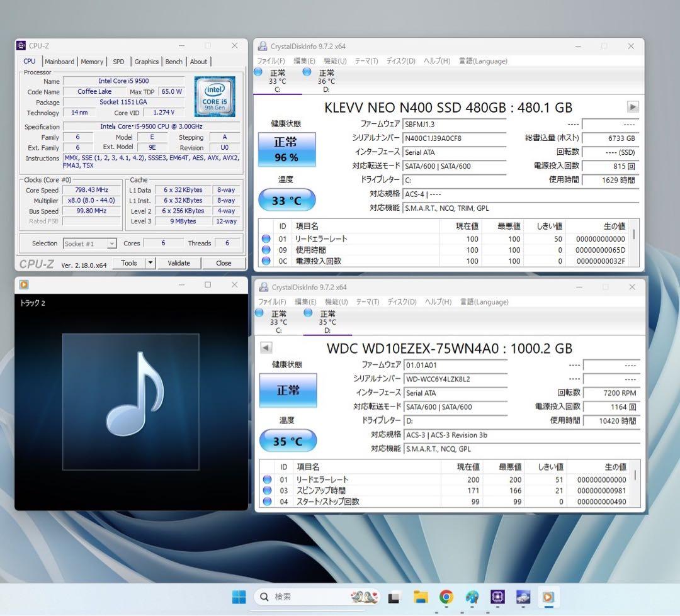Select drive D: status in lower CrystalDiskInfo
Viewport: 680px width, 616px height.
327,322
